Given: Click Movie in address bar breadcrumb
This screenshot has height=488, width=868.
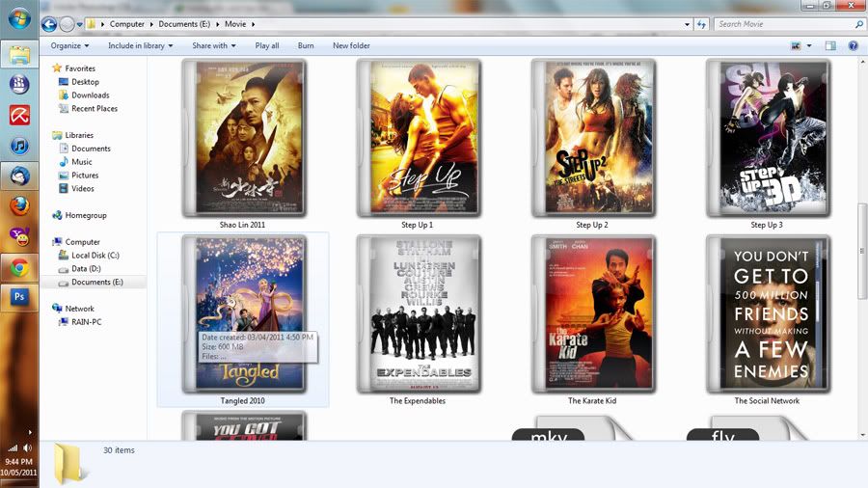Looking at the screenshot, I should pyautogui.click(x=235, y=24).
